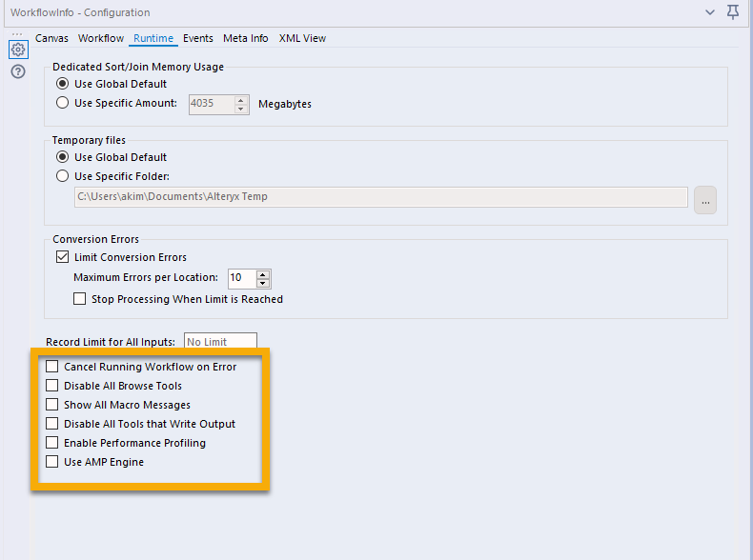The height and width of the screenshot is (560, 753).
Task: Increase Maximum Errors per Location value
Action: click(x=263, y=274)
